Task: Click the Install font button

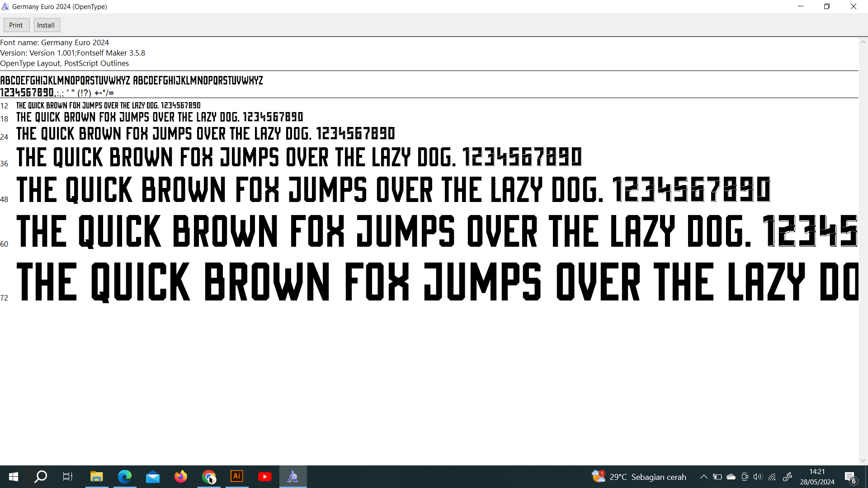Action: (x=46, y=25)
